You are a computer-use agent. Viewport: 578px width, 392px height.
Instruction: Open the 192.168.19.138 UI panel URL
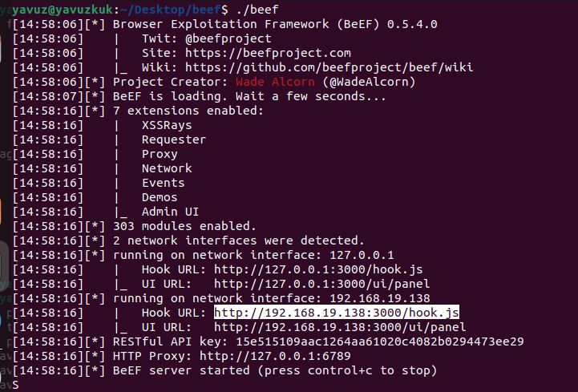340,327
